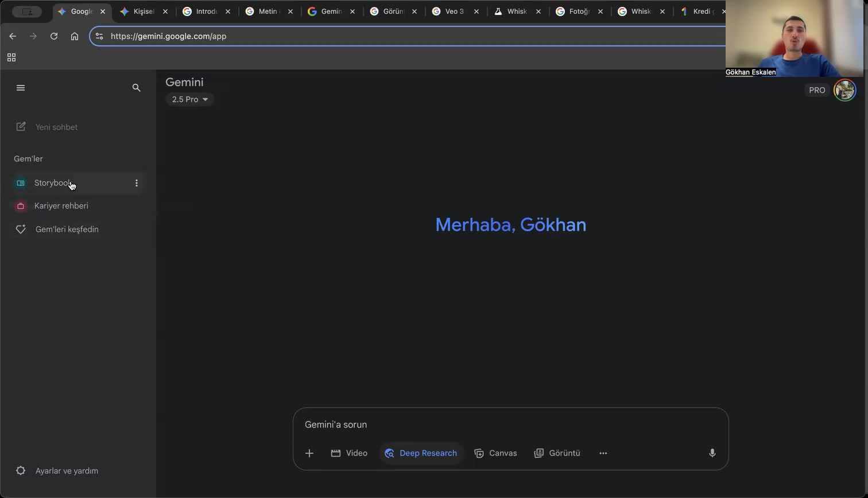
Task: Close the Fotoğr tab
Action: click(600, 11)
